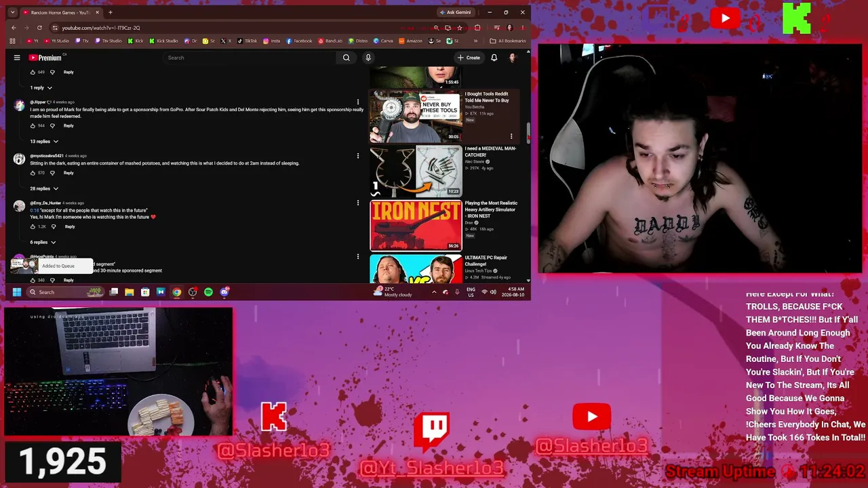This screenshot has height=488, width=868.
Task: Open the taskbar weather widget
Action: tap(393, 292)
